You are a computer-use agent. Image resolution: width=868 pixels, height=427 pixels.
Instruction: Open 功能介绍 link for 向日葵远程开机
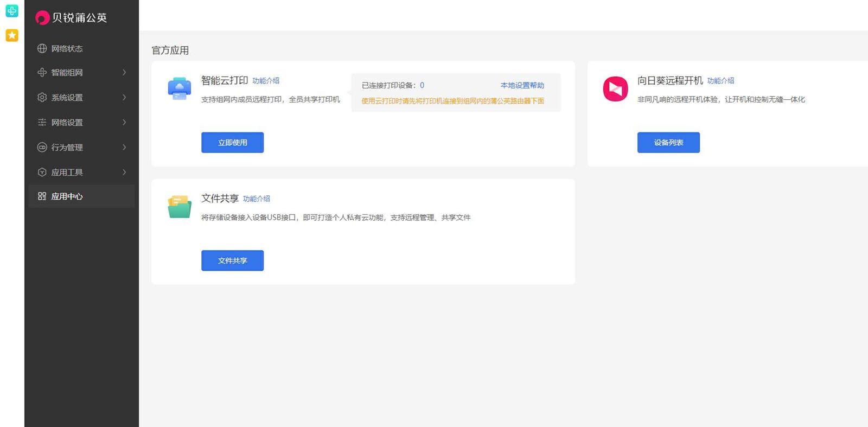(720, 81)
